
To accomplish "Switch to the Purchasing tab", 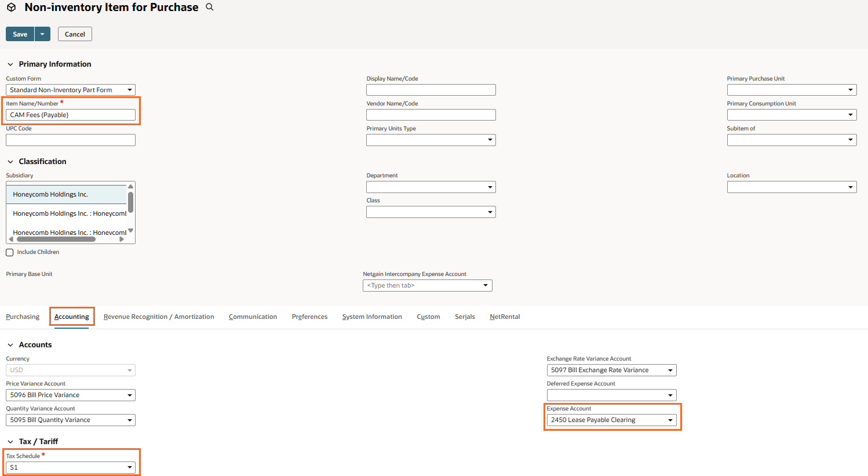I will coord(23,317).
